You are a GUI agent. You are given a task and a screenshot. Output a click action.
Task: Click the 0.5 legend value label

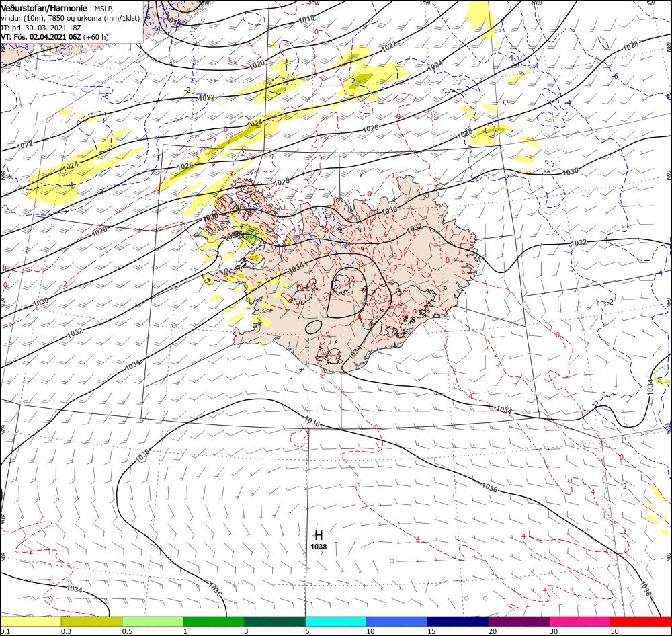(x=127, y=631)
